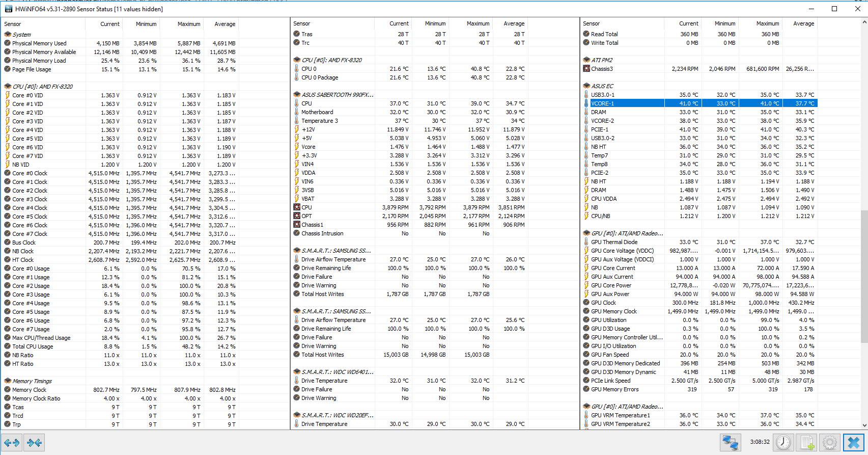
Task: Click the ASUS SABERTOOTH 990FX group icon
Action: pyautogui.click(x=297, y=95)
